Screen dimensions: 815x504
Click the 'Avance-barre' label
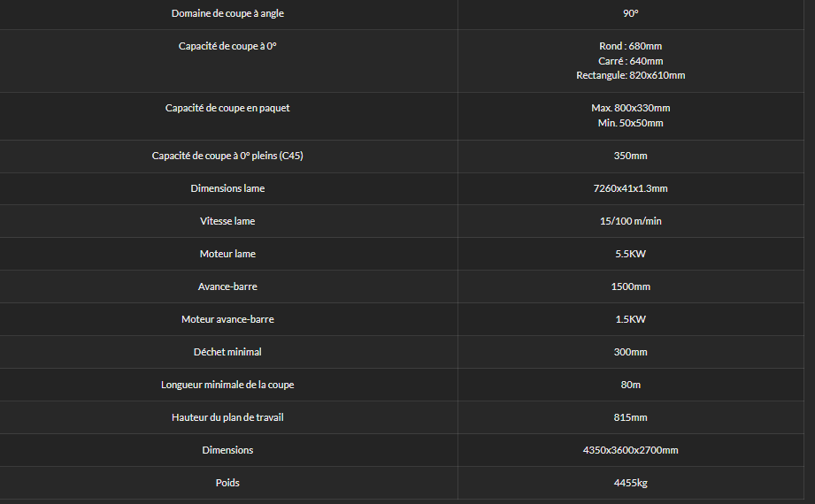pos(227,286)
